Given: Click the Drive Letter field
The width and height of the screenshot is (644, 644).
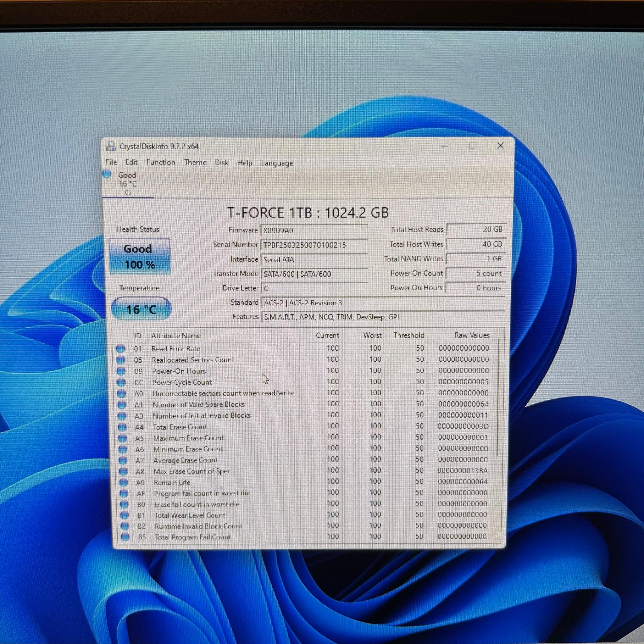Looking at the screenshot, I should (x=314, y=288).
